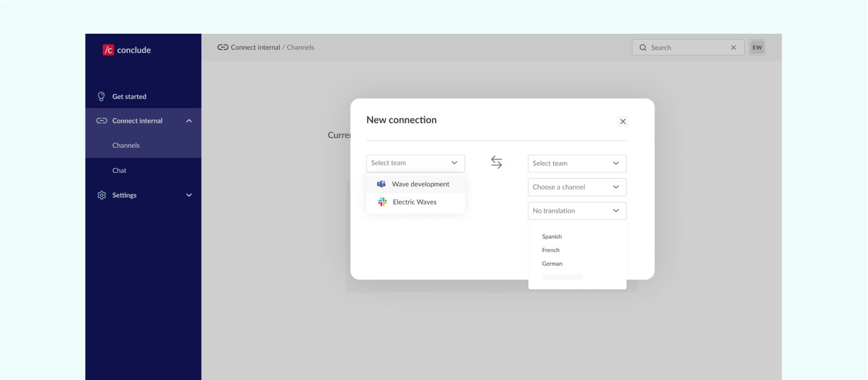Click Channels breadcrumb text
This screenshot has width=868, height=380.
(x=301, y=47)
